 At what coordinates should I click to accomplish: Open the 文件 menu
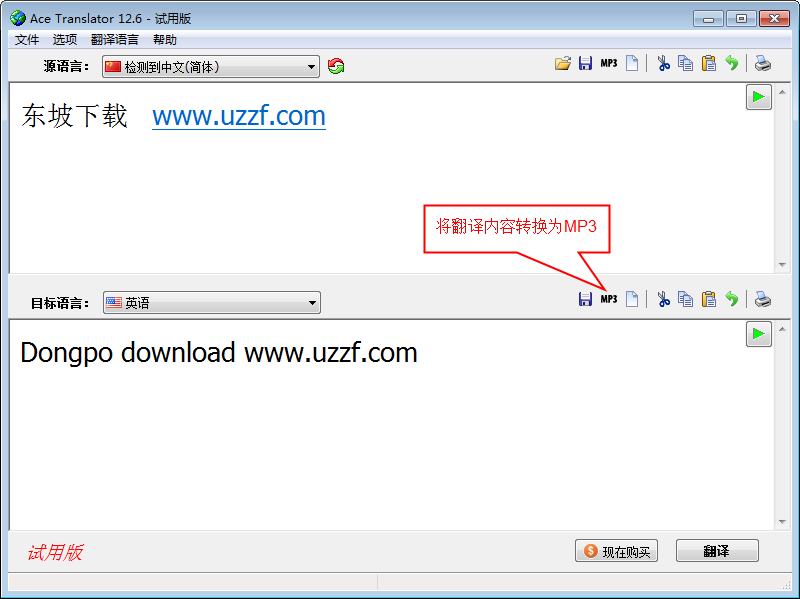[27, 40]
